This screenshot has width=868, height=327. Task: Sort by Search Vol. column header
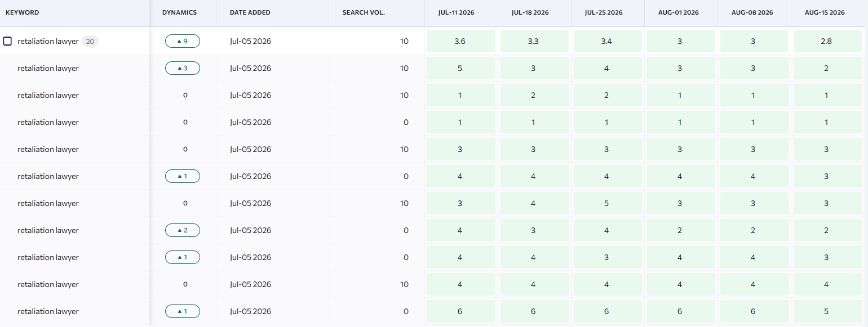tap(364, 12)
